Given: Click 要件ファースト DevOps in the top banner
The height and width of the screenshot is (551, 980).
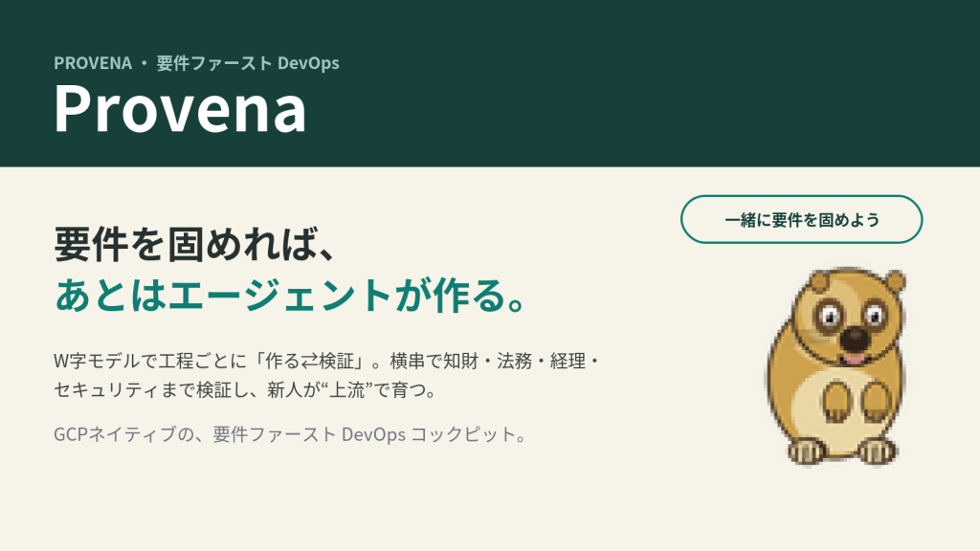Looking at the screenshot, I should coord(248,63).
